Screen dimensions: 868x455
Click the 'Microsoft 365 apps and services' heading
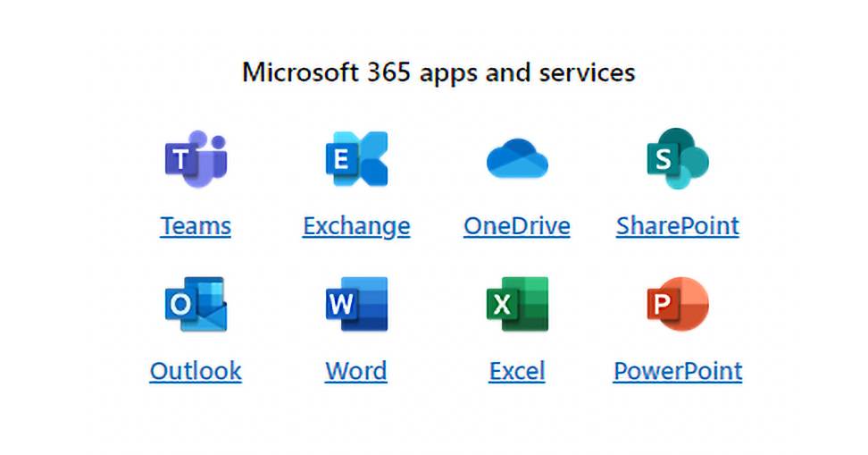click(x=438, y=73)
